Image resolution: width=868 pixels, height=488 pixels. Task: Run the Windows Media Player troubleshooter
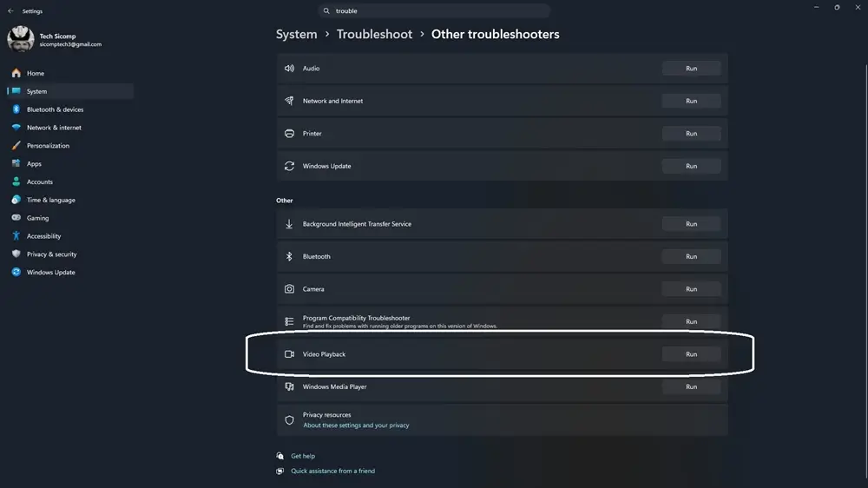coord(692,386)
